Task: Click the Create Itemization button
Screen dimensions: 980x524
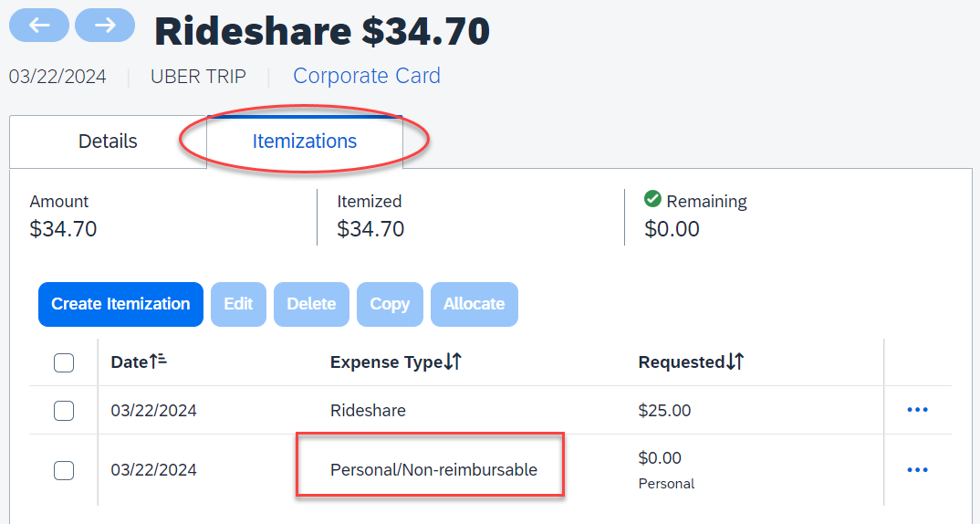Action: 120,304
